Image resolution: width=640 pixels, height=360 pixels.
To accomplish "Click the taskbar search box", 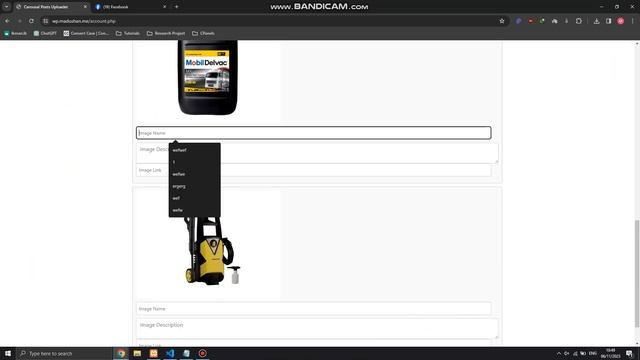I will [x=64, y=353].
